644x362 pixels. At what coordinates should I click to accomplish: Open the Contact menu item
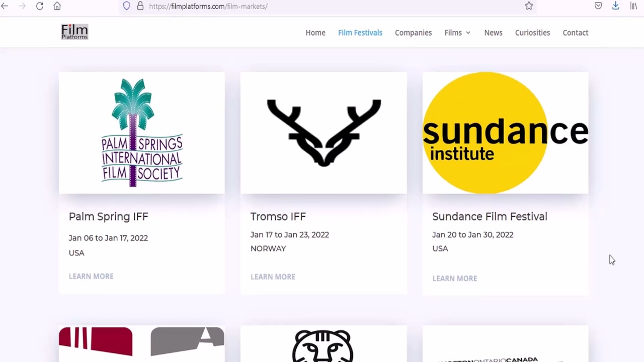tap(575, 33)
